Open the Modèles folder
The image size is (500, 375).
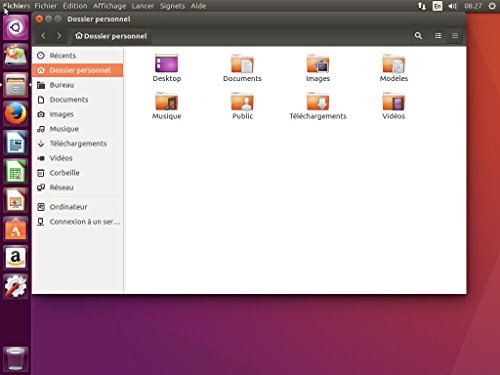coord(394,63)
